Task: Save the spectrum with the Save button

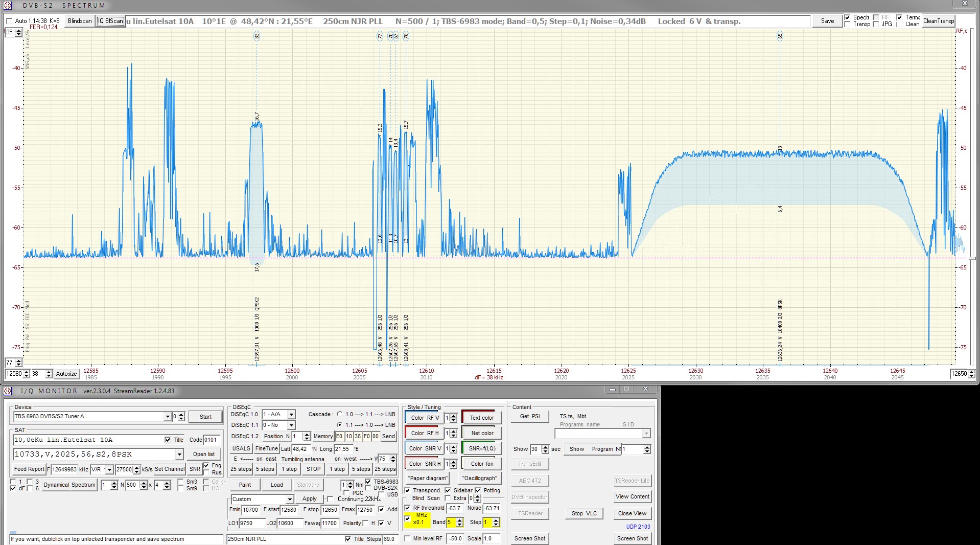Action: (x=828, y=21)
